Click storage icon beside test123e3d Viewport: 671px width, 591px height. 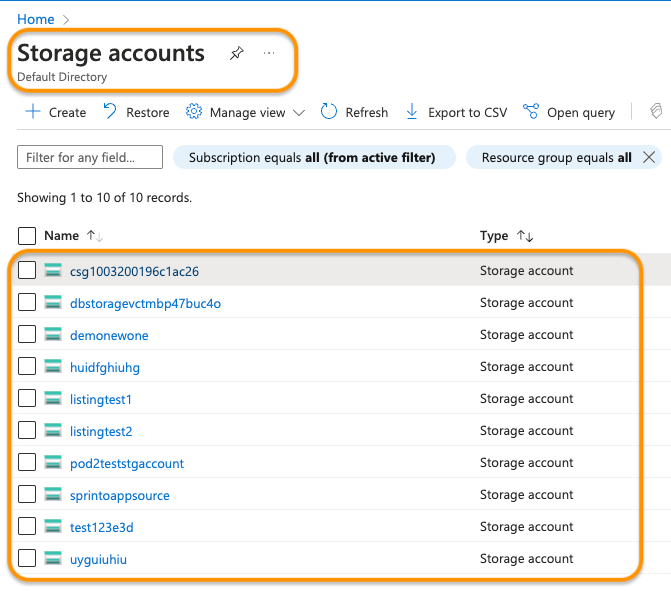click(53, 526)
